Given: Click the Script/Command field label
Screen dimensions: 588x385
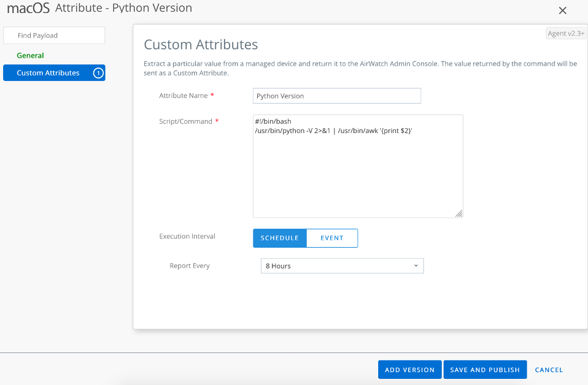Looking at the screenshot, I should tap(185, 121).
